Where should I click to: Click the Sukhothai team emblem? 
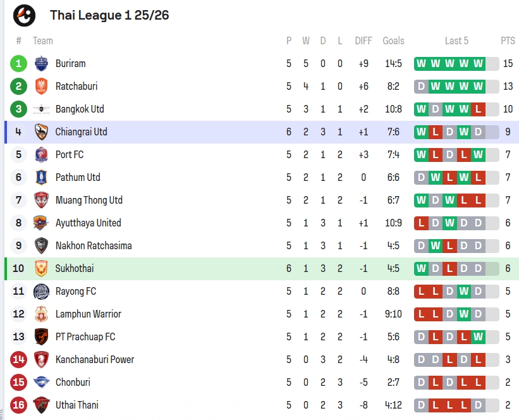[x=41, y=268]
